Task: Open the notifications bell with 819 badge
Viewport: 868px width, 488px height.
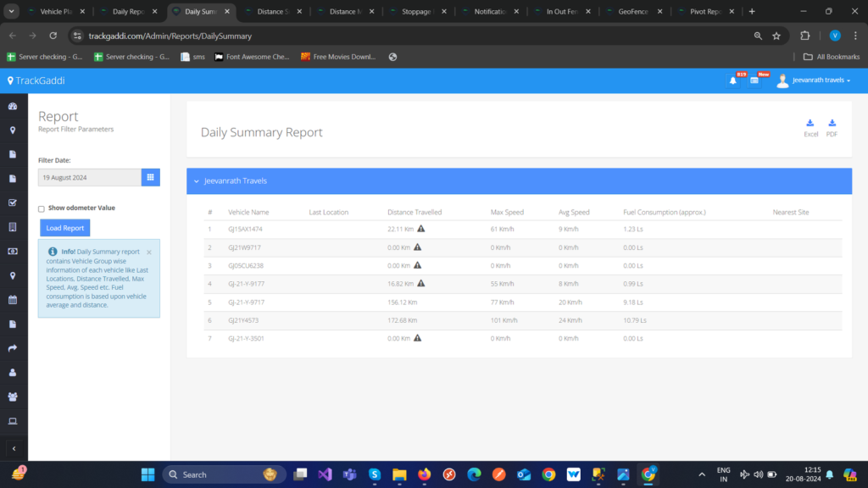Action: tap(733, 80)
